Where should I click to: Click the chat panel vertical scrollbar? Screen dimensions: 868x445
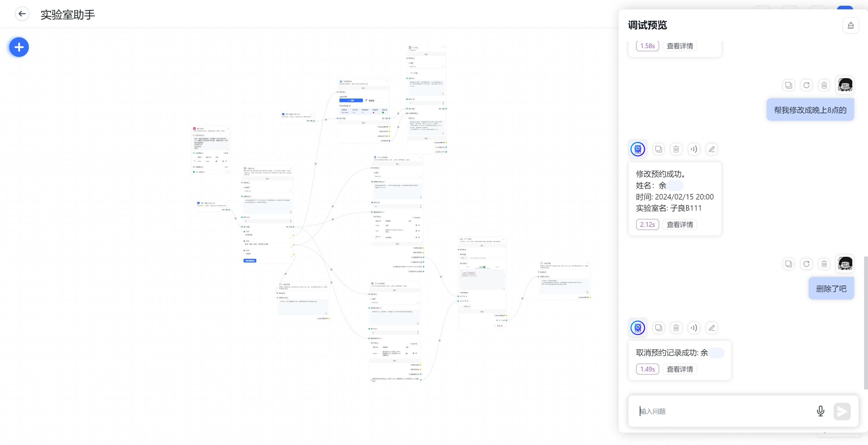[x=866, y=322]
